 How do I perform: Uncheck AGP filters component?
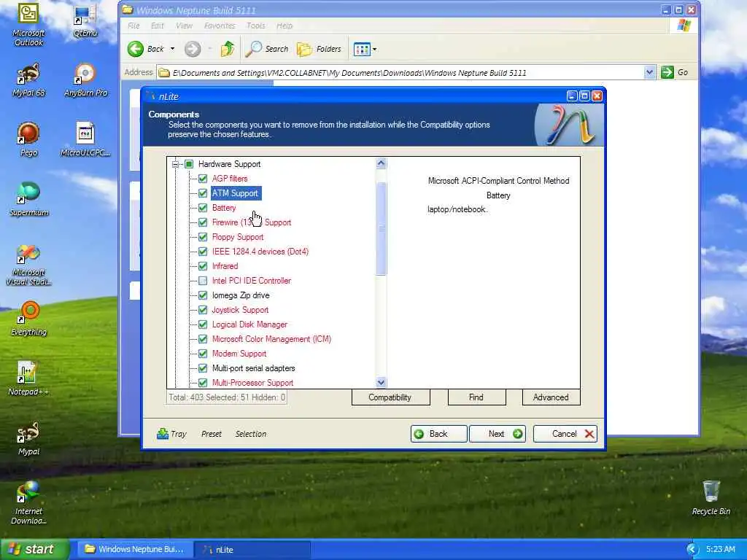[203, 179]
